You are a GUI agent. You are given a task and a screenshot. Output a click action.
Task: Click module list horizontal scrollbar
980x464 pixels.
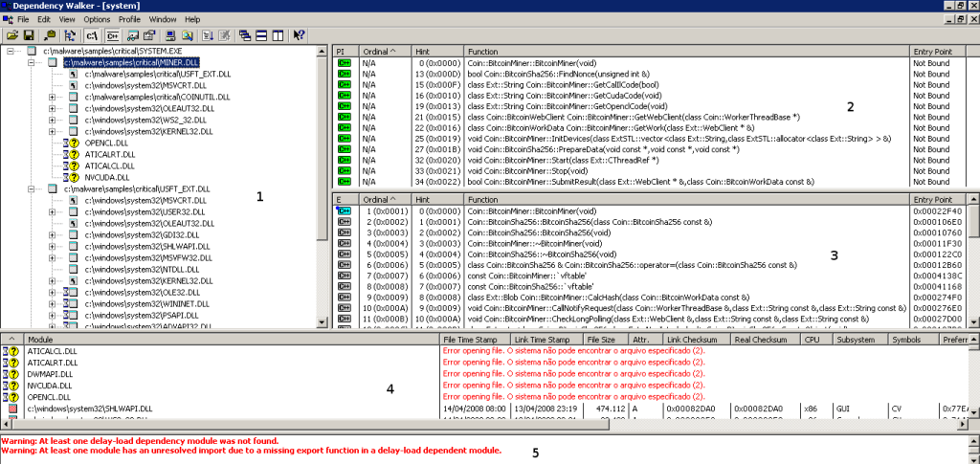pyautogui.click(x=484, y=425)
